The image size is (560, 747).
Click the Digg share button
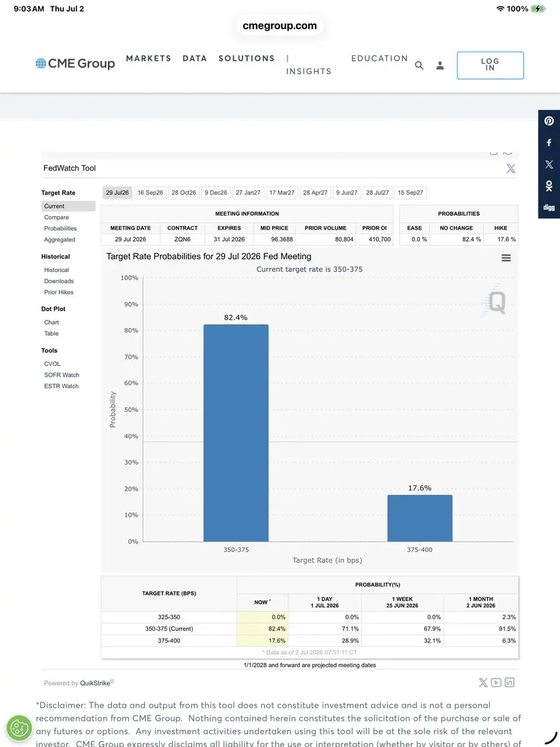(549, 207)
